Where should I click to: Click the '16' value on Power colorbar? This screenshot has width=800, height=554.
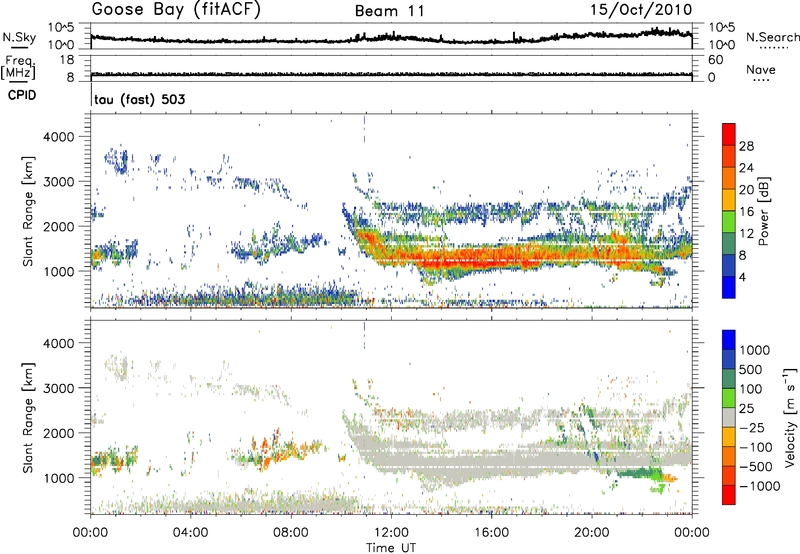coord(746,212)
